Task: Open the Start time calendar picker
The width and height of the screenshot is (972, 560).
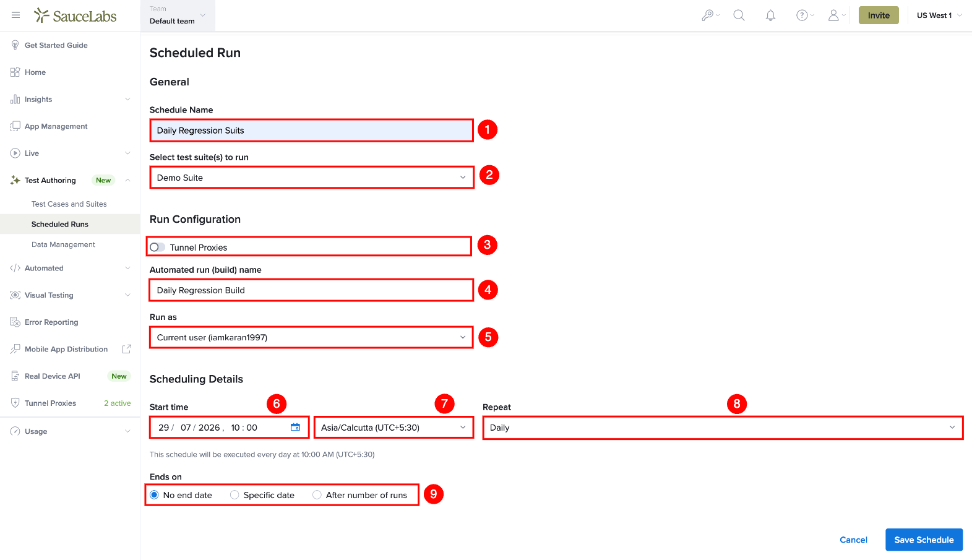Action: (x=295, y=428)
